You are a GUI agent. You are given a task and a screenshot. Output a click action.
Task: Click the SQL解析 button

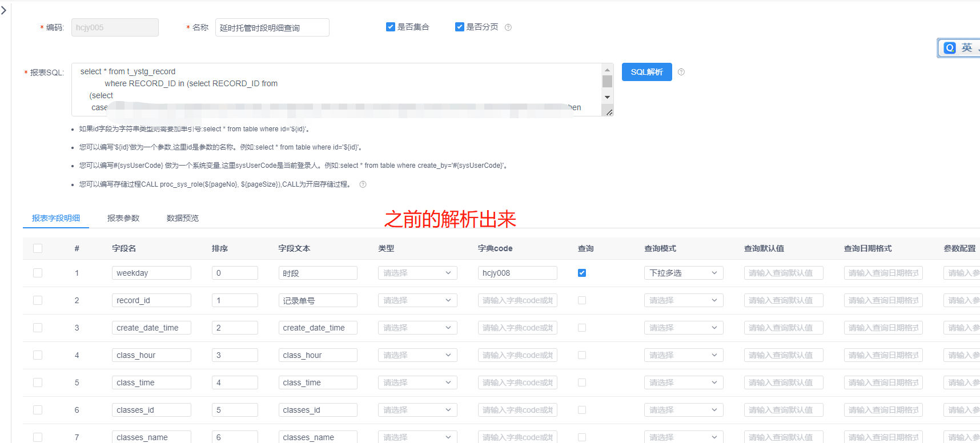646,72
